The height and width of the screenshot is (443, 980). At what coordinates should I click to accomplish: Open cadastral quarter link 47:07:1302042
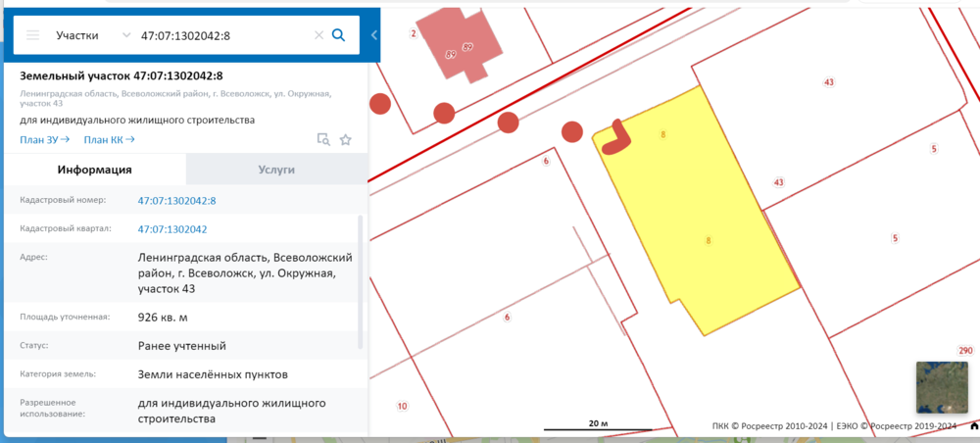pyautogui.click(x=172, y=229)
